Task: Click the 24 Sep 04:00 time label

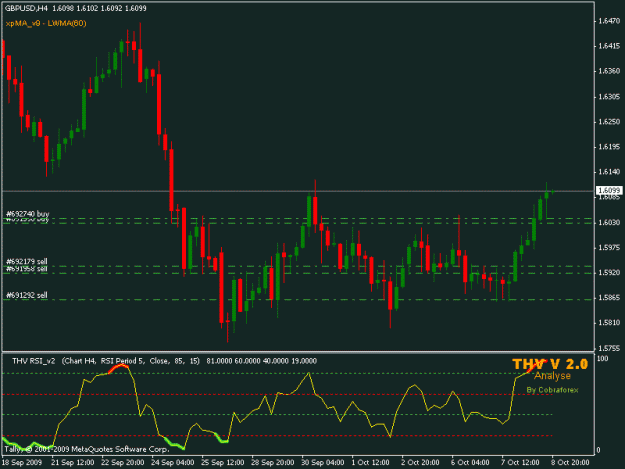Action: coord(172,462)
